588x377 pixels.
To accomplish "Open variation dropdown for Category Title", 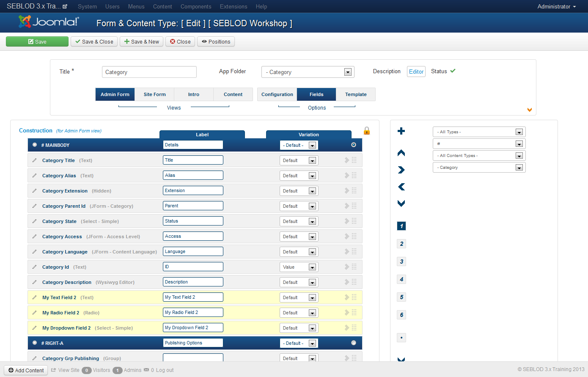I will pyautogui.click(x=299, y=160).
